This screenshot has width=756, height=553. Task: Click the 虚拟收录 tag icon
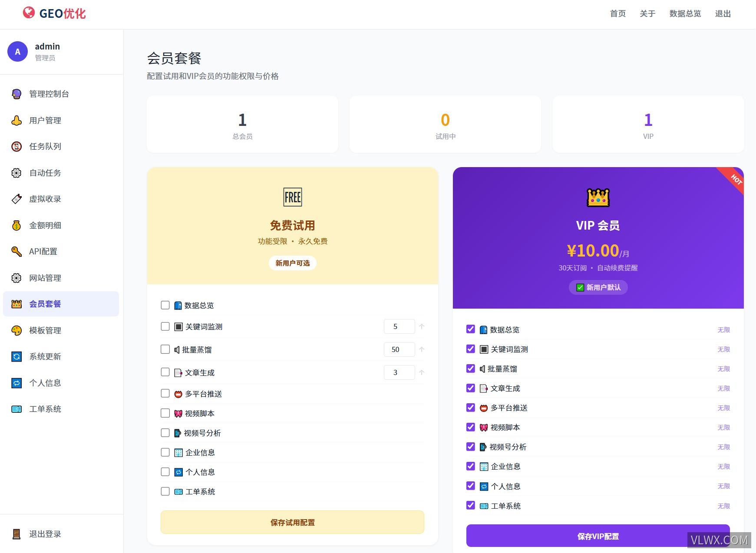17,199
